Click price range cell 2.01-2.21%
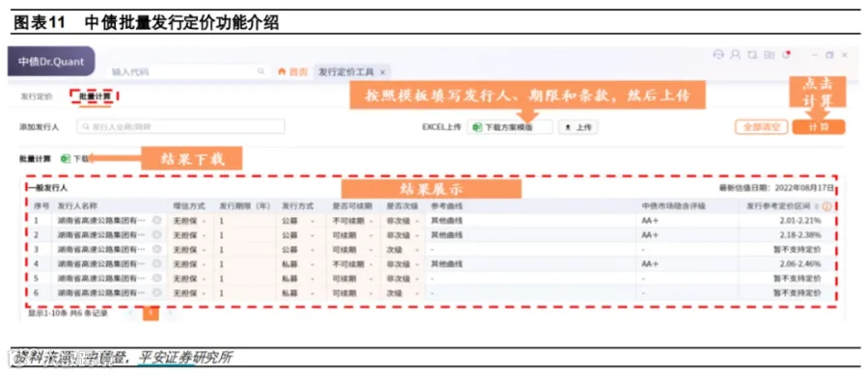Image resolution: width=868 pixels, height=375 pixels. coord(801,221)
